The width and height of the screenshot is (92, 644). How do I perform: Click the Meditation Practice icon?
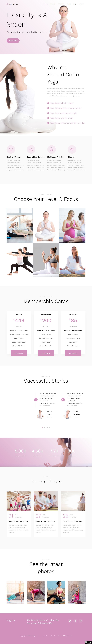tap(51, 149)
